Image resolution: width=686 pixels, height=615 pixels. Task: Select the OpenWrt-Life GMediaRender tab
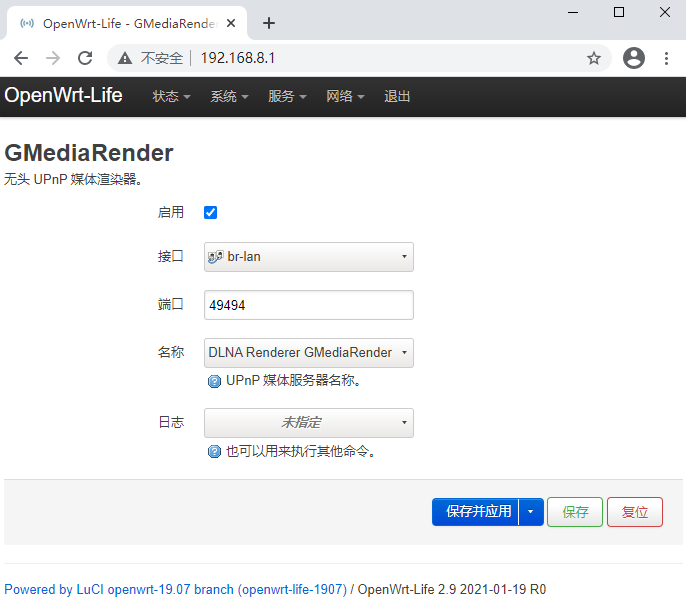[x=127, y=23]
